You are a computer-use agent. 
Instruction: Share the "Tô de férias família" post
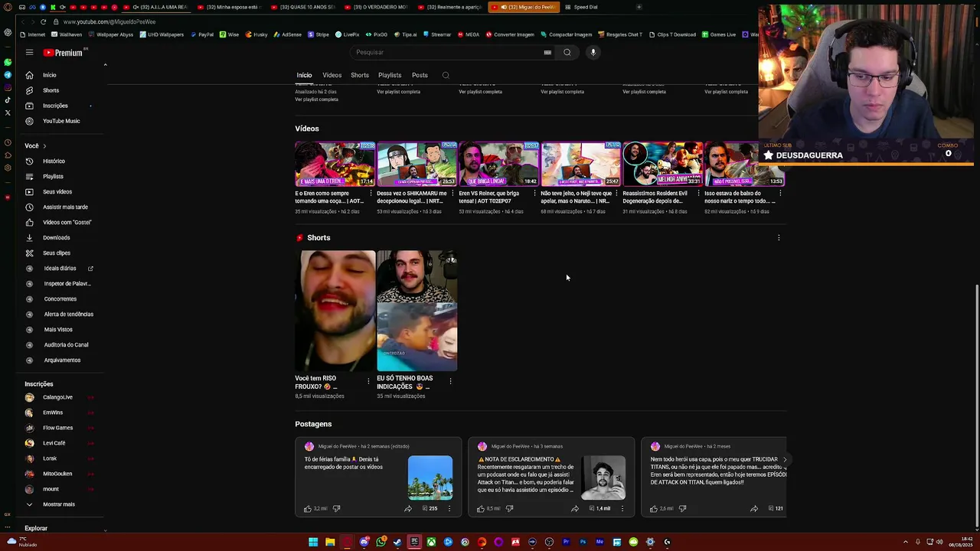[408, 508]
